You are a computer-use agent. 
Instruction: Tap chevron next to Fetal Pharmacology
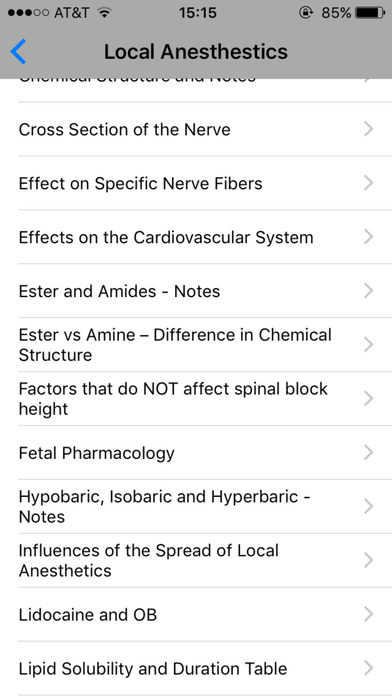(368, 452)
